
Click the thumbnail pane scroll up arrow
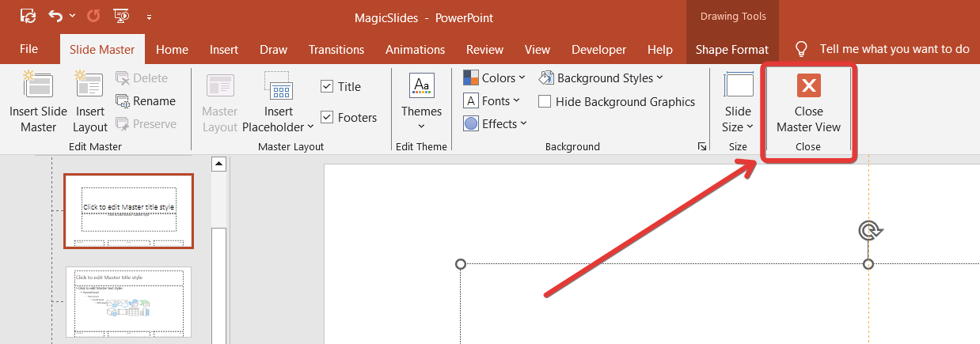pos(220,164)
